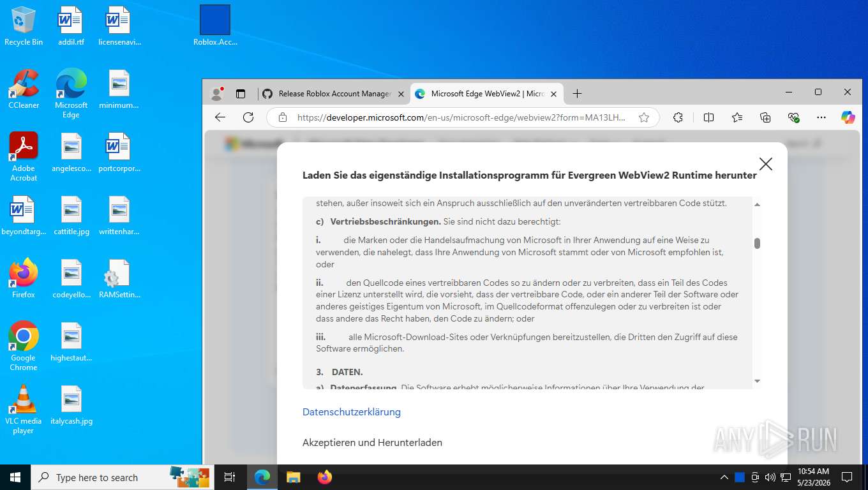Open Edge from the taskbar
The width and height of the screenshot is (868, 490).
[262, 477]
